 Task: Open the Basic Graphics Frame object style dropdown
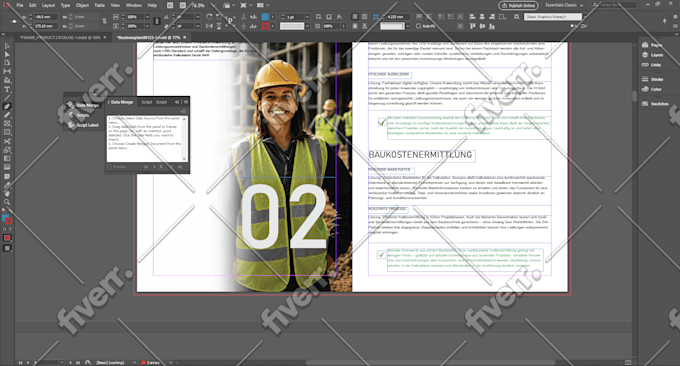point(585,16)
